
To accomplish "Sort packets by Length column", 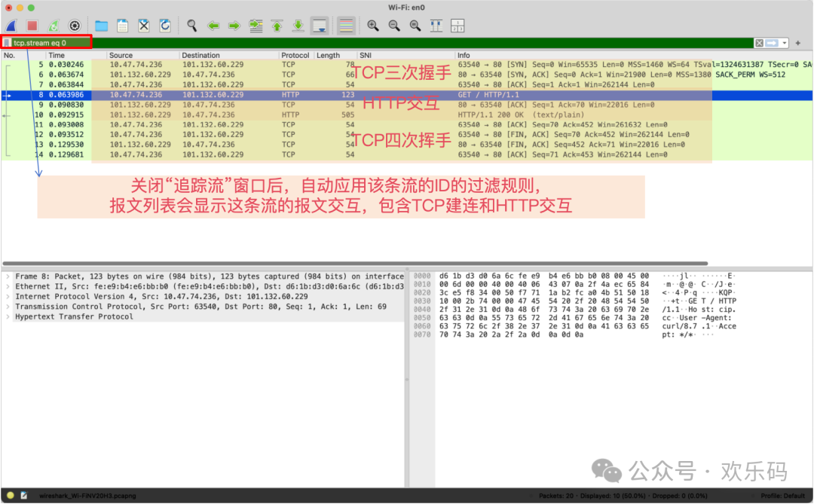I will click(335, 55).
